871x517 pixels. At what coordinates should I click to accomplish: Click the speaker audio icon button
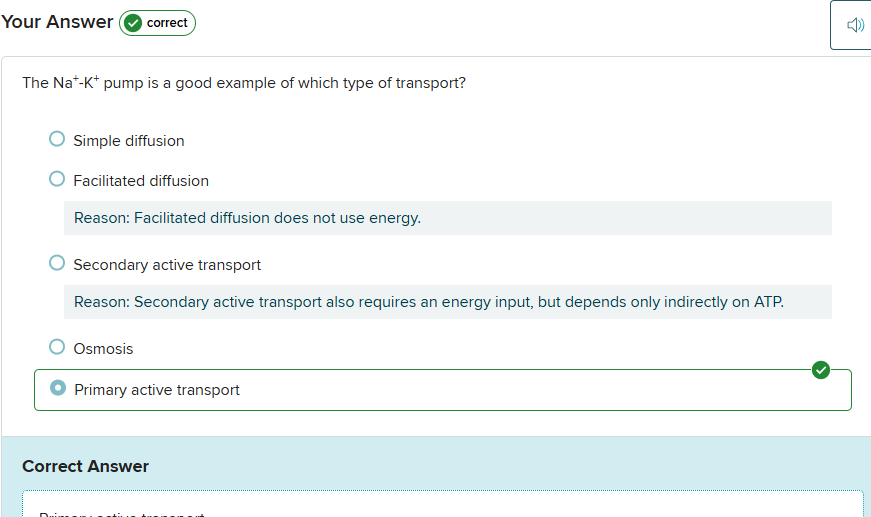(x=855, y=25)
